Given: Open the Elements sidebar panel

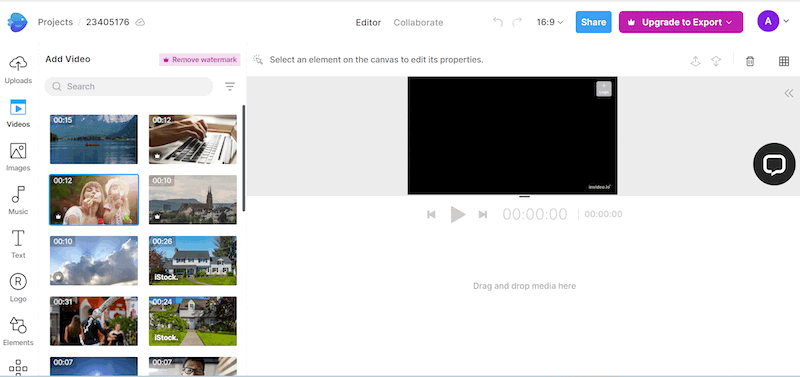Looking at the screenshot, I should pos(18,332).
